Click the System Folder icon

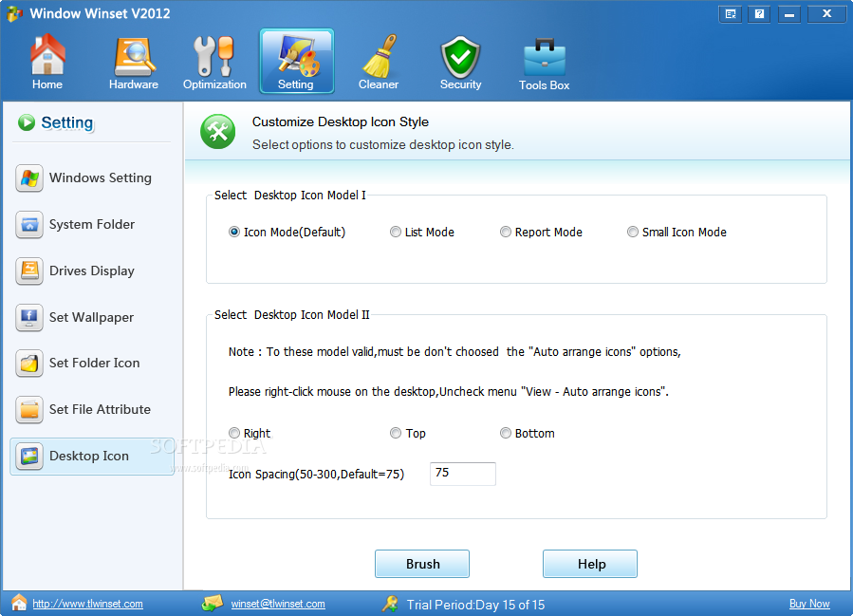point(29,224)
